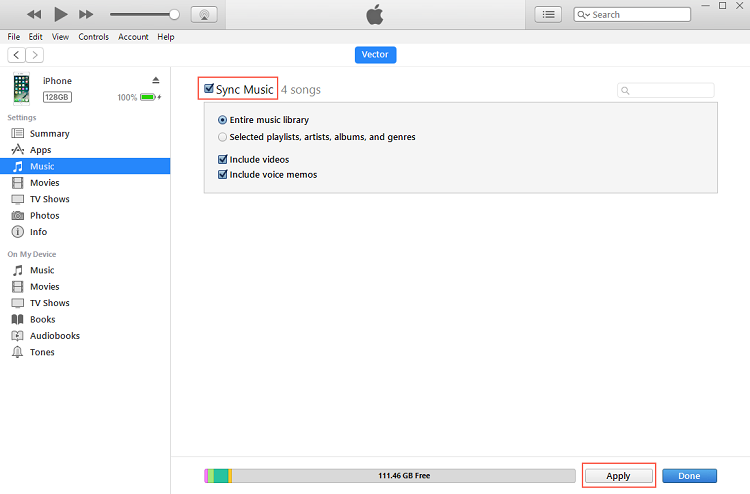The width and height of the screenshot is (750, 494).
Task: Open the Help menu
Action: [166, 37]
